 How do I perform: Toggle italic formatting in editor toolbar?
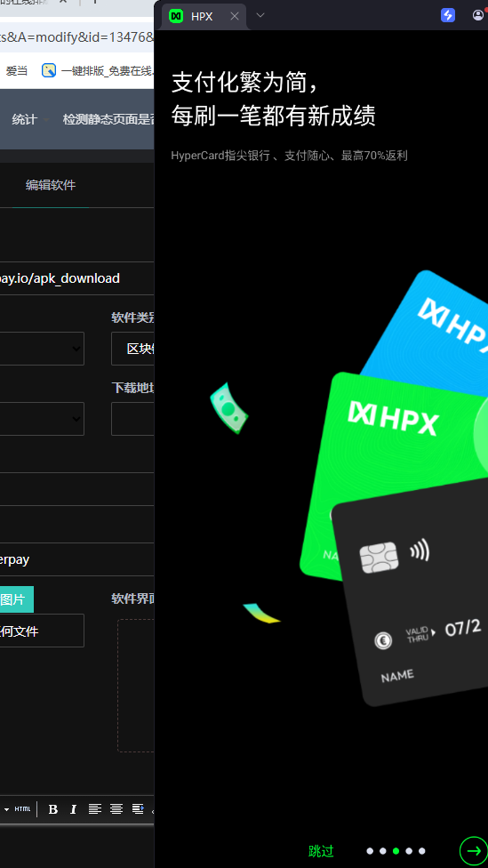(x=73, y=809)
